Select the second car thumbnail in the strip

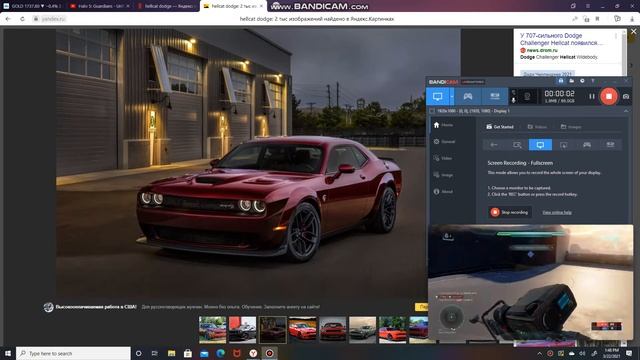click(242, 329)
